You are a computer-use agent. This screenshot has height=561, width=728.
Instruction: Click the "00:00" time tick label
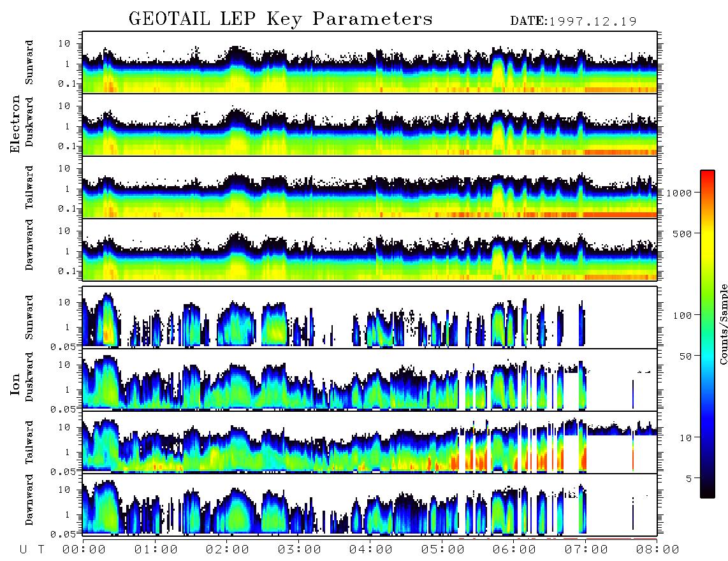click(x=84, y=550)
